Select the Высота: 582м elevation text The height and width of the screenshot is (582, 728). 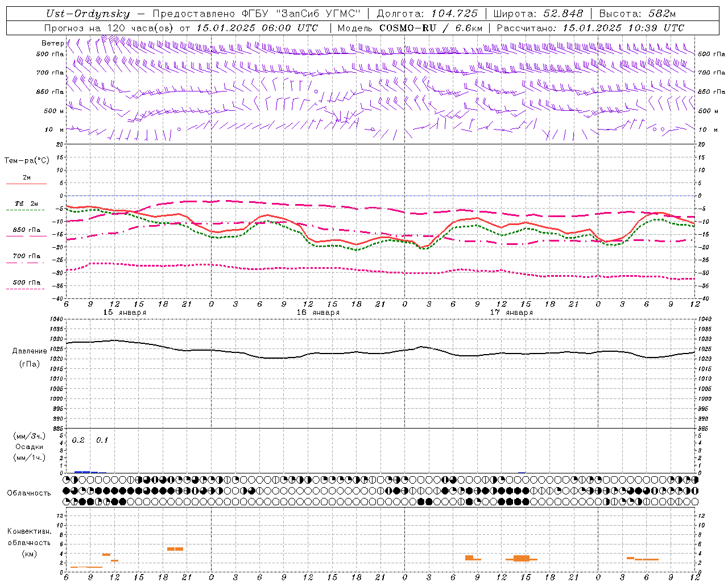click(638, 14)
